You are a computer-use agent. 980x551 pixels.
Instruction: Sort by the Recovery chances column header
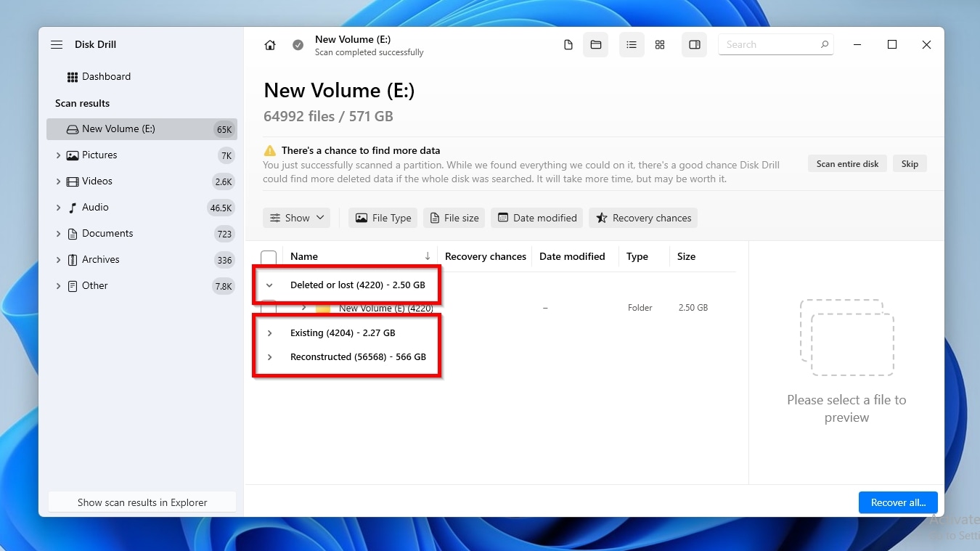coord(486,256)
